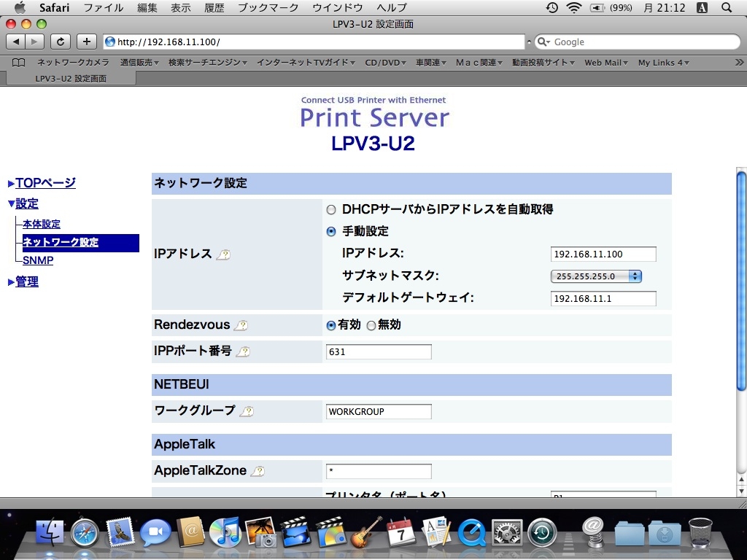Image resolution: width=747 pixels, height=560 pixels.
Task: Select the LPV3-U2 設定画面 tab
Action: click(x=71, y=79)
